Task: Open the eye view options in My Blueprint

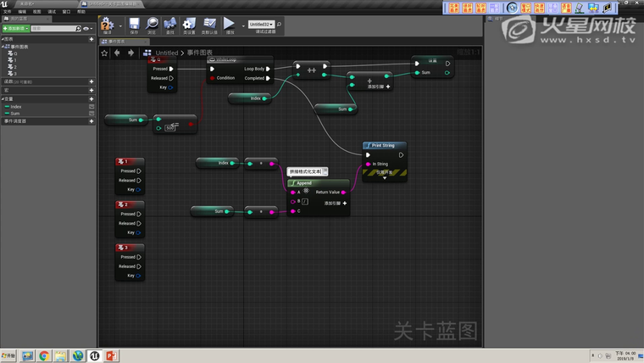Action: [86, 29]
